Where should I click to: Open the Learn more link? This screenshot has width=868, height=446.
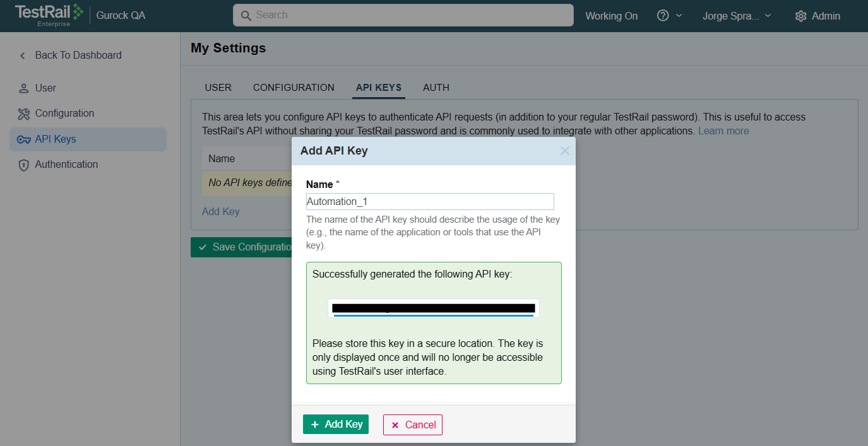(x=723, y=131)
